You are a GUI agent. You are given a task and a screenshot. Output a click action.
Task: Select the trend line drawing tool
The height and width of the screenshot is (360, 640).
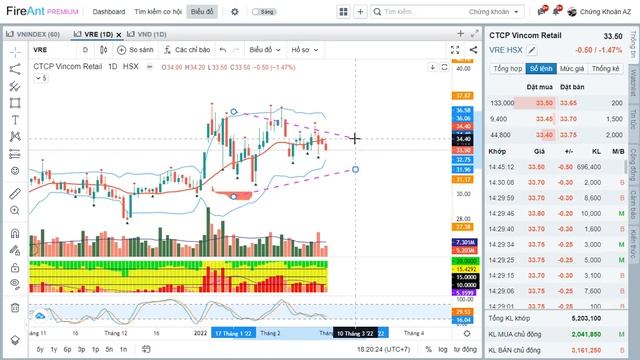click(15, 69)
